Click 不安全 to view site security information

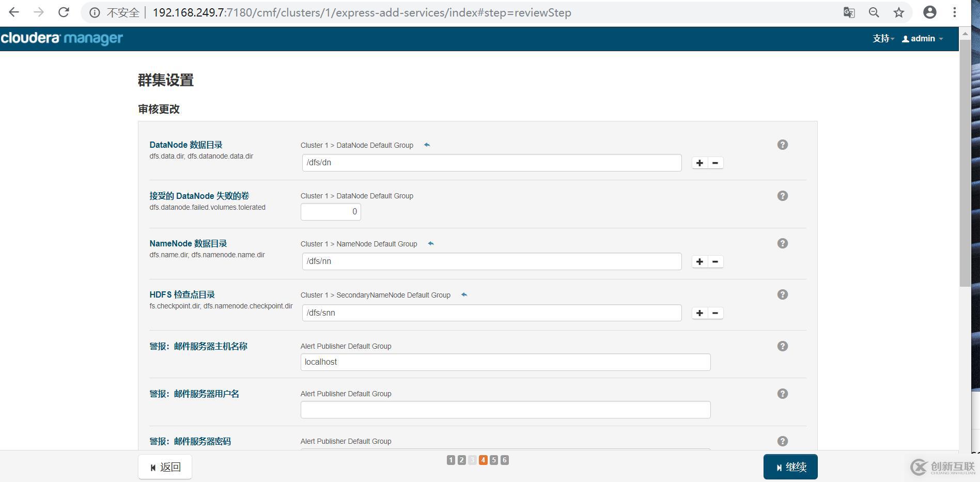point(122,12)
